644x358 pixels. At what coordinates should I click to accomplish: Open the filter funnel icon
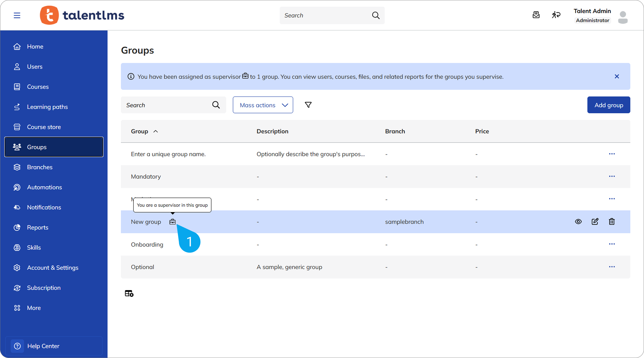click(x=308, y=105)
